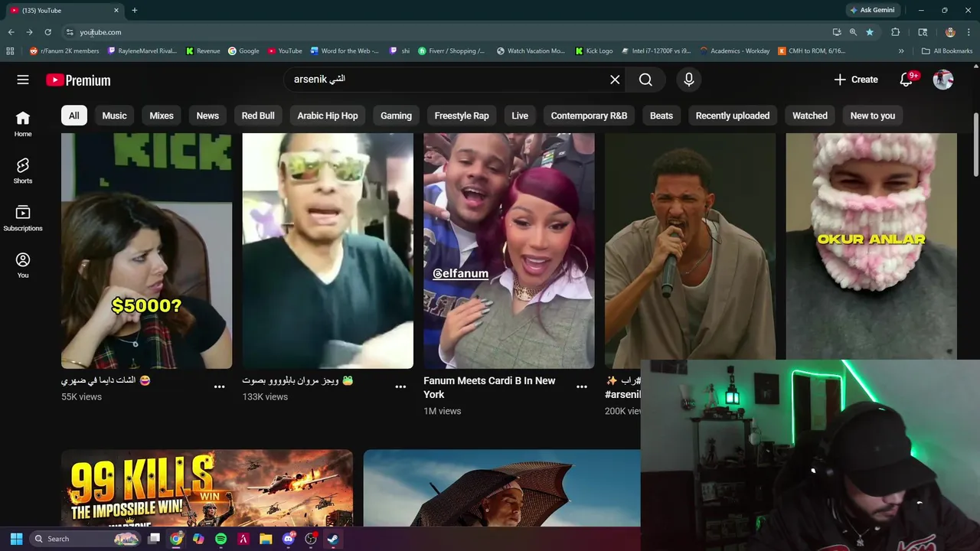The image size is (980, 551).
Task: View site information icon in address bar
Action: point(70,32)
